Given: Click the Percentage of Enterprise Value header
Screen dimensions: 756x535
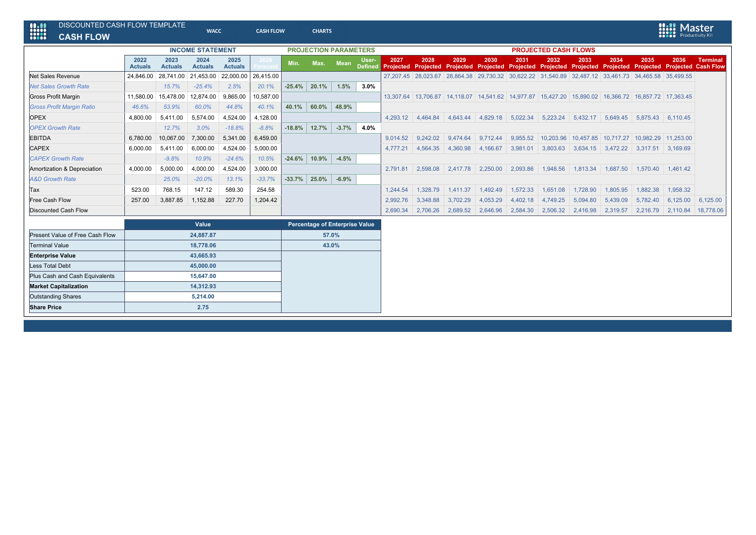Looking at the screenshot, I should pos(331,225).
